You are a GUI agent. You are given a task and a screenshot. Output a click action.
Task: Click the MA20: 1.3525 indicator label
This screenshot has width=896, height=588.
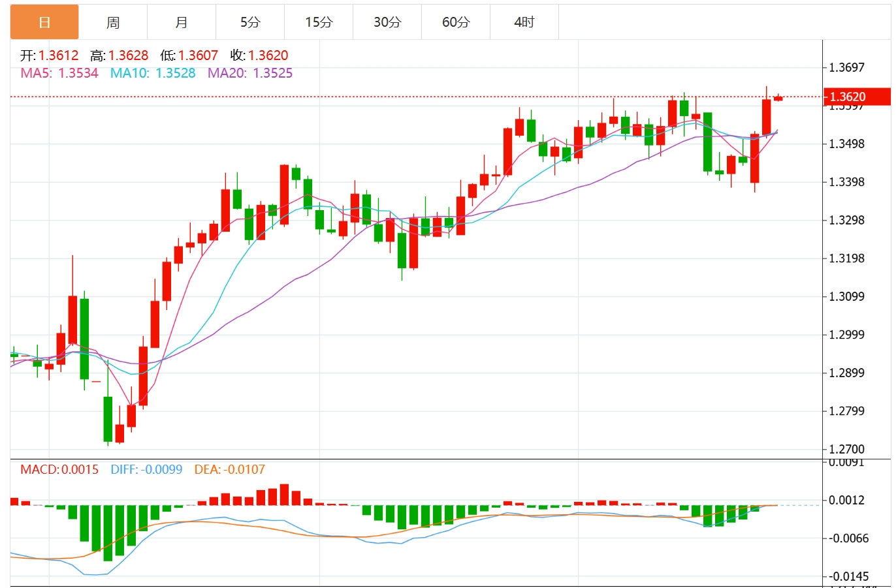[250, 73]
